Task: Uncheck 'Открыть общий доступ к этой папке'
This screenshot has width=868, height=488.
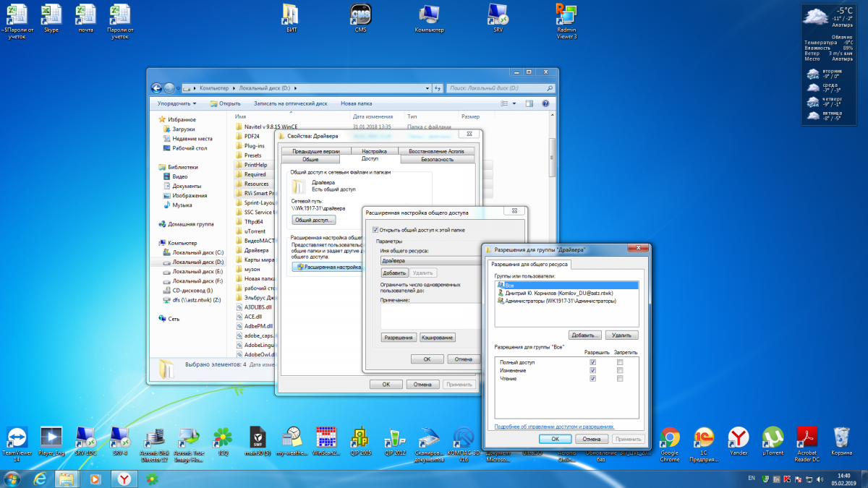Action: point(375,230)
